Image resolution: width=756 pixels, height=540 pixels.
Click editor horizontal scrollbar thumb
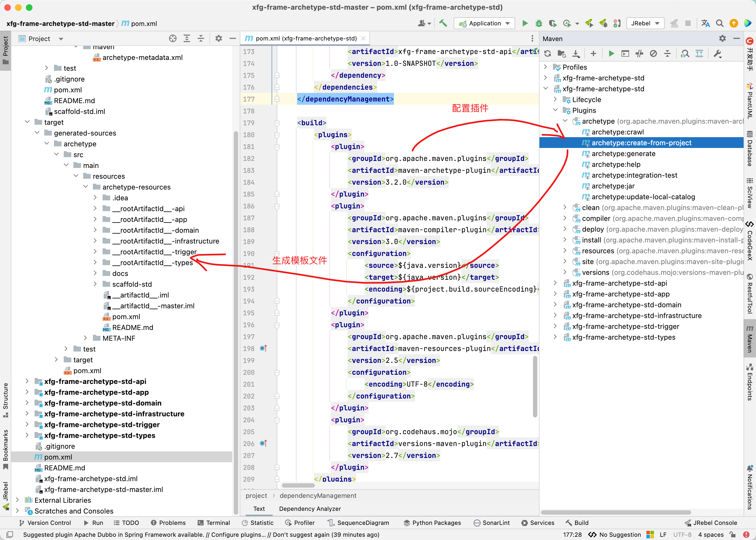(x=298, y=485)
